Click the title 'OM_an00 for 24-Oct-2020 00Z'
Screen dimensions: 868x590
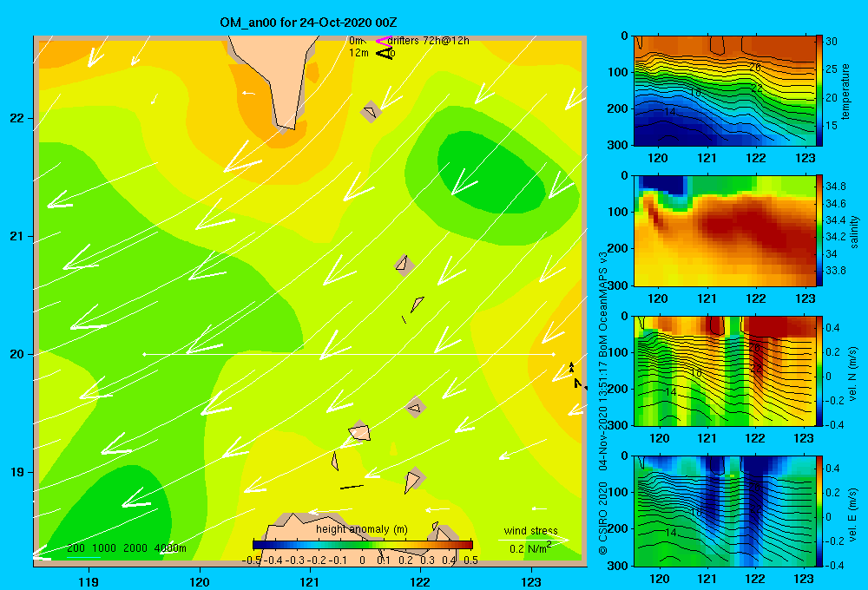click(308, 23)
